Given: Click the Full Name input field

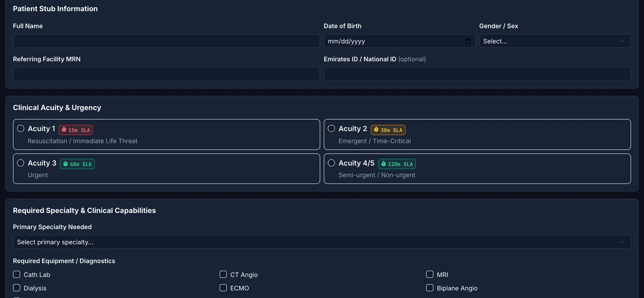Looking at the screenshot, I should tap(166, 41).
